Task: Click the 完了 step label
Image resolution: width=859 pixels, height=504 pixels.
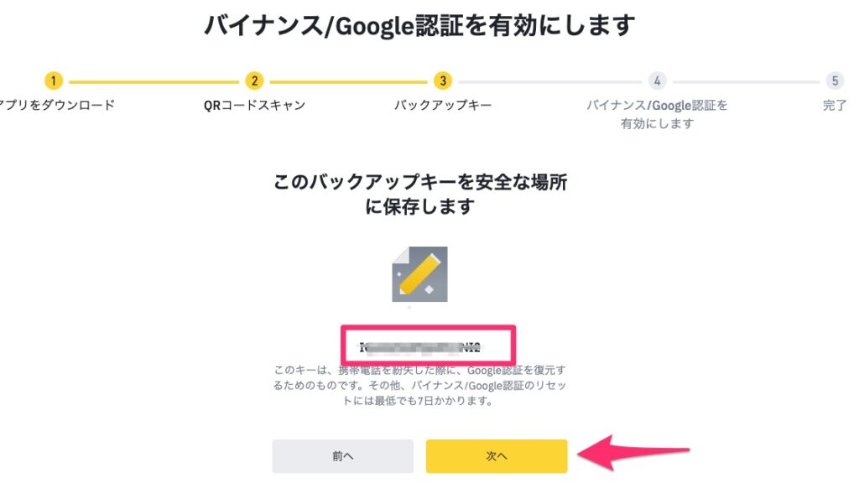Action: tap(835, 105)
